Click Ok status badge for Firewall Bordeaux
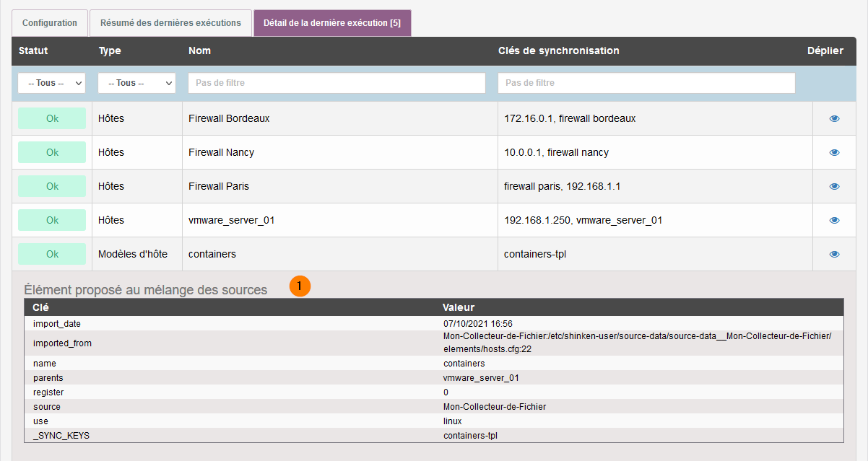868x461 pixels. pos(52,119)
